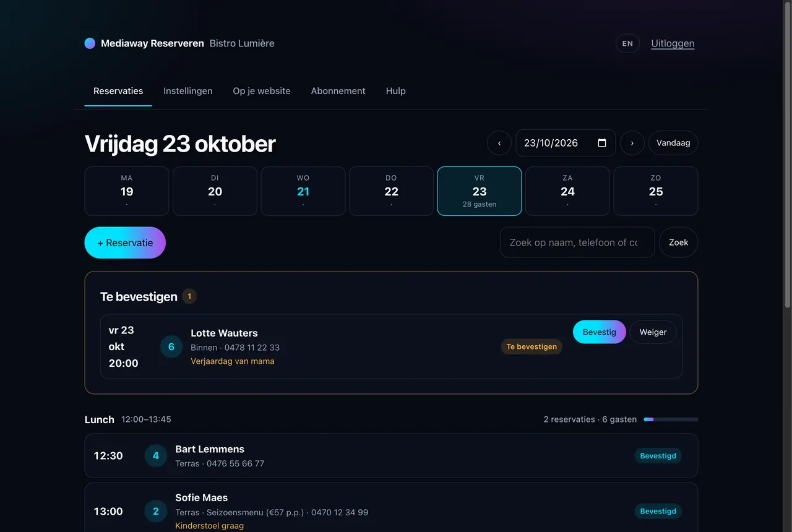Click the page's vertical scrollbar
792x532 pixels.
point(787,155)
